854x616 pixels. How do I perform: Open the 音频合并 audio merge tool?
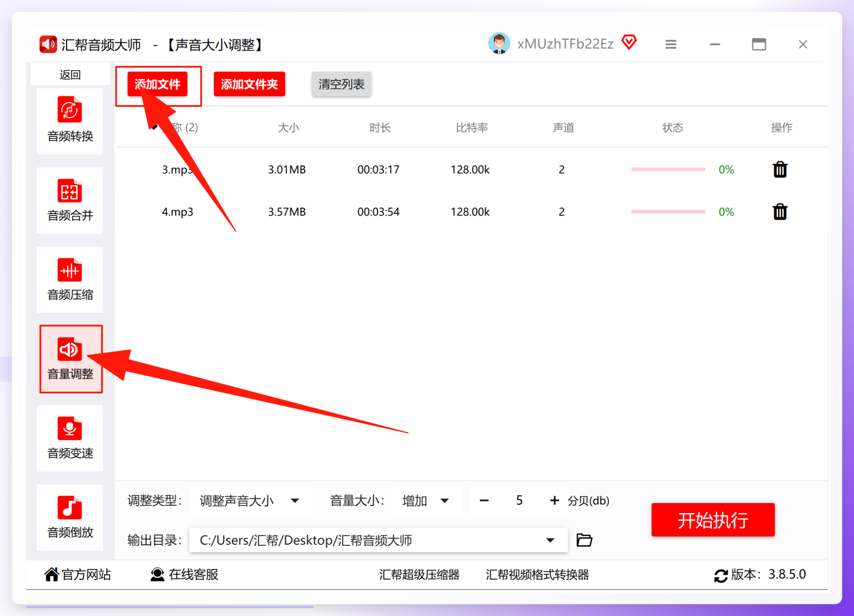pyautogui.click(x=70, y=200)
